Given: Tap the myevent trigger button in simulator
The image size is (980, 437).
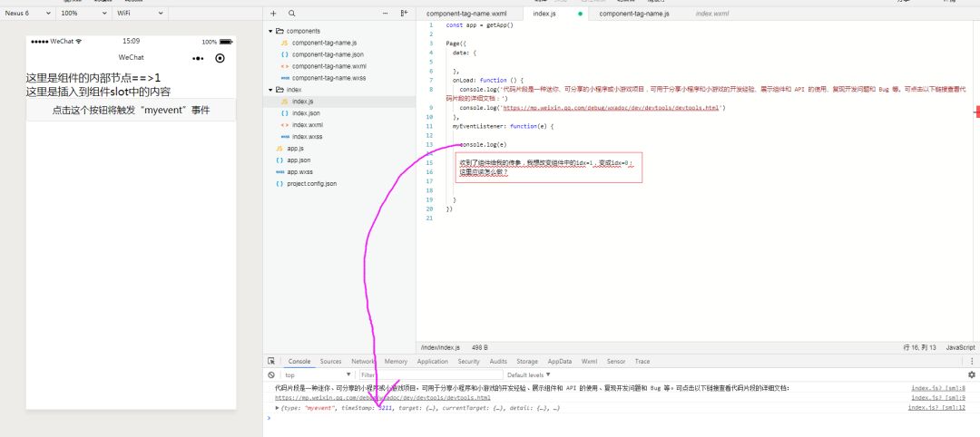Looking at the screenshot, I should pos(131,110).
